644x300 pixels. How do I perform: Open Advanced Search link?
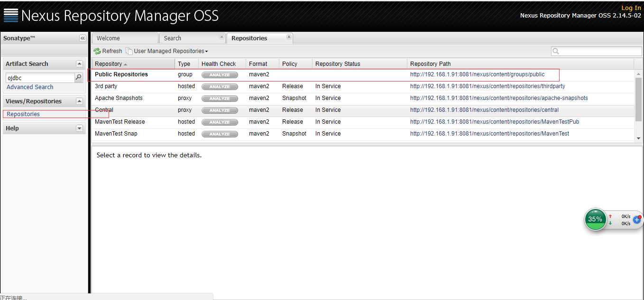[x=30, y=87]
